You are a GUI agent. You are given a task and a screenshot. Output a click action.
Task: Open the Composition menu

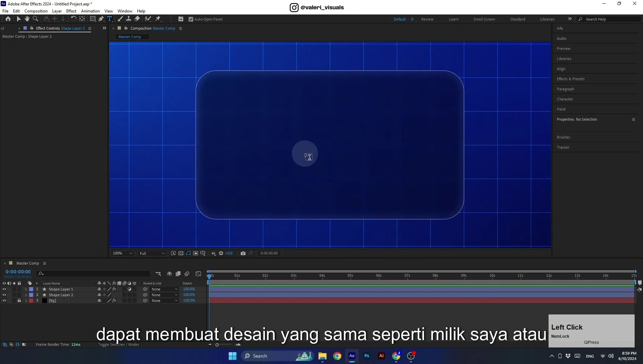pyautogui.click(x=36, y=11)
